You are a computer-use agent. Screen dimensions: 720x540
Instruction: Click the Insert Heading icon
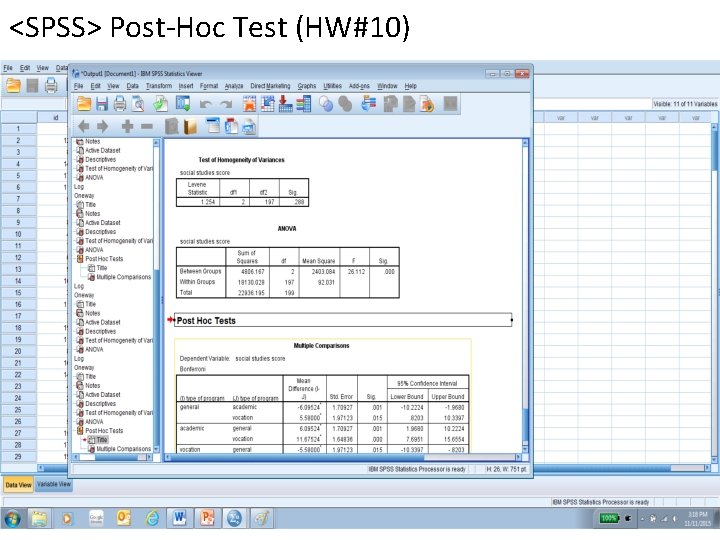pyautogui.click(x=213, y=126)
